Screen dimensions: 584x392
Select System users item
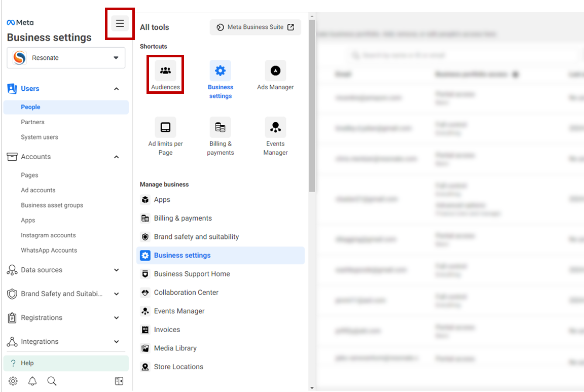[x=40, y=137]
